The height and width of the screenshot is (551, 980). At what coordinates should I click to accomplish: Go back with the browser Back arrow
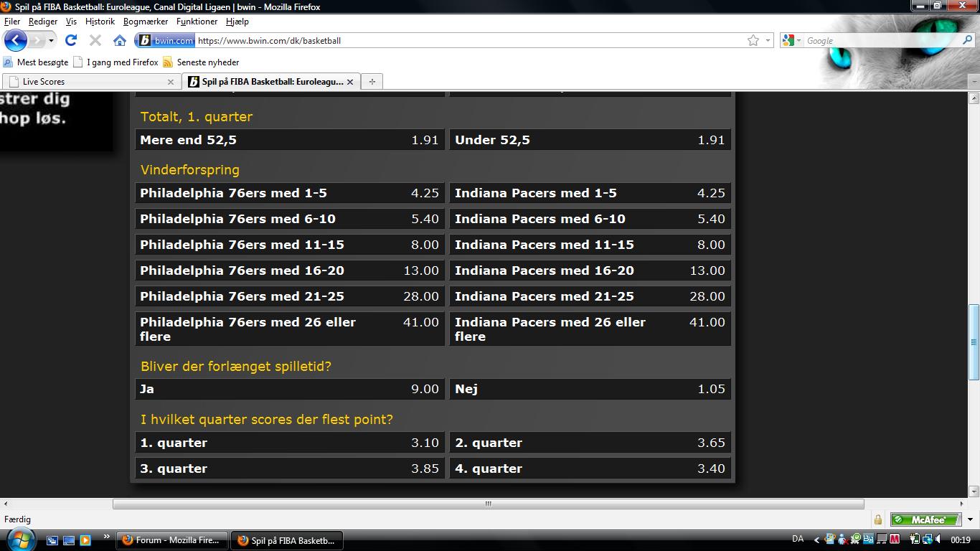point(16,40)
